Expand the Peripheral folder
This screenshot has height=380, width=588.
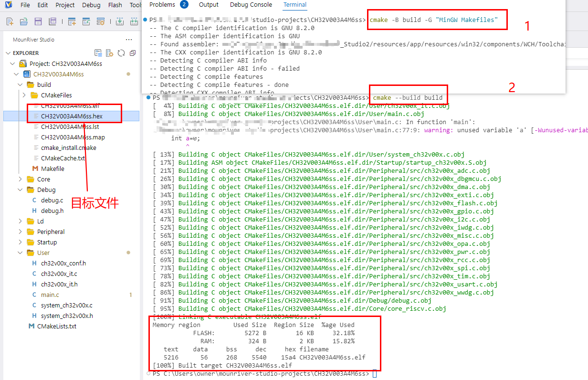click(x=20, y=232)
